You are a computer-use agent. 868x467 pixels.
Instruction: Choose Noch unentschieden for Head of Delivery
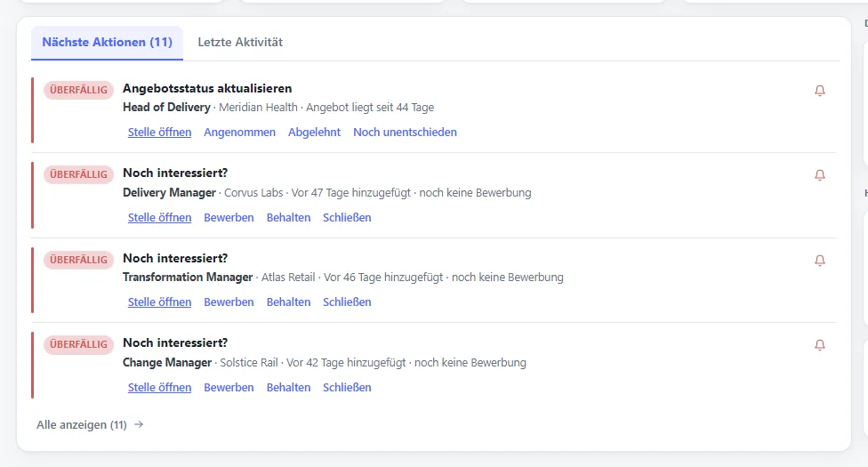click(406, 133)
